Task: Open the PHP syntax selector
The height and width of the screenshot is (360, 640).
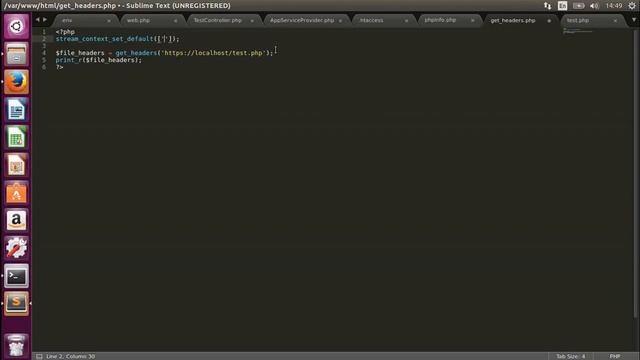Action: [x=615, y=356]
